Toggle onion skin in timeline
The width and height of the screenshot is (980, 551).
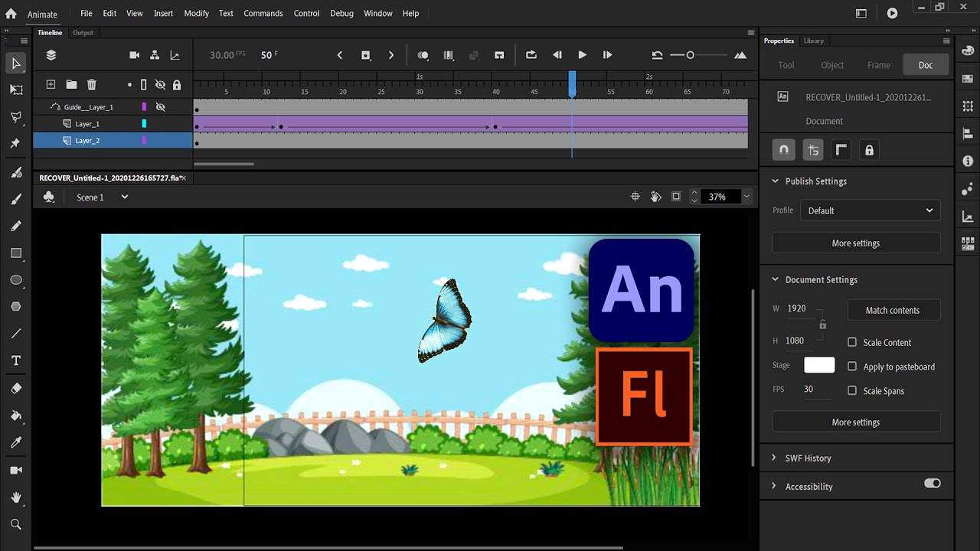tap(423, 55)
